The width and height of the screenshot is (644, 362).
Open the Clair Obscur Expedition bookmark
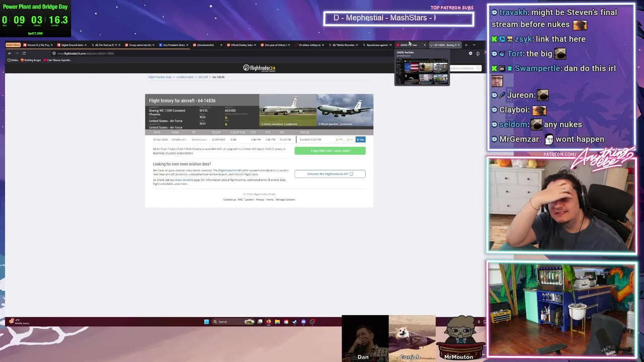point(57,60)
